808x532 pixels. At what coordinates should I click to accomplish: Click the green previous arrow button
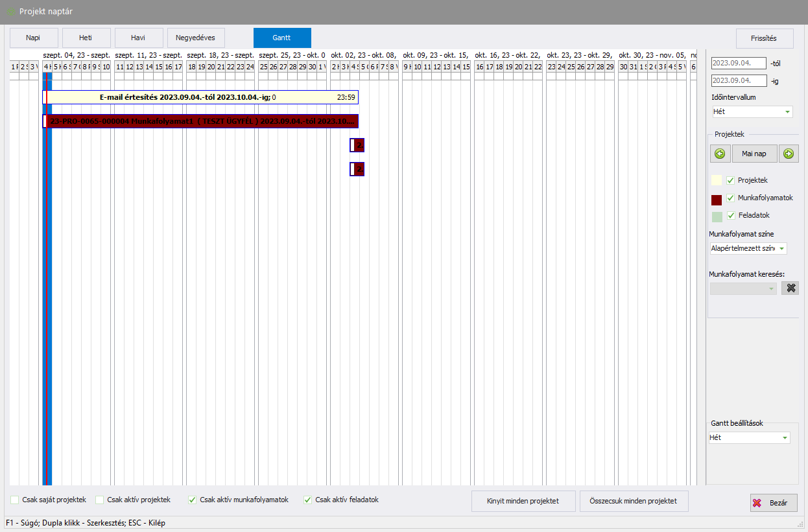pos(720,154)
